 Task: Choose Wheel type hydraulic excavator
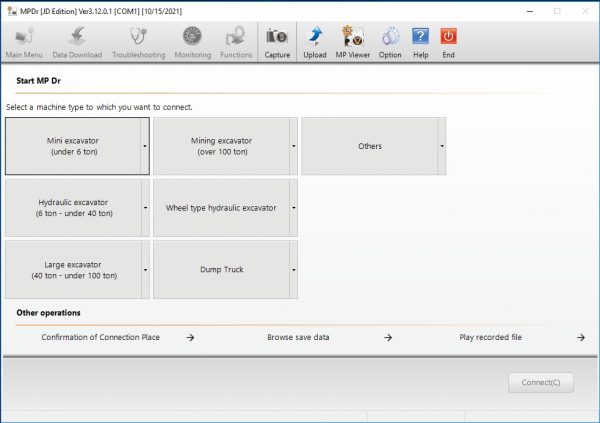221,208
